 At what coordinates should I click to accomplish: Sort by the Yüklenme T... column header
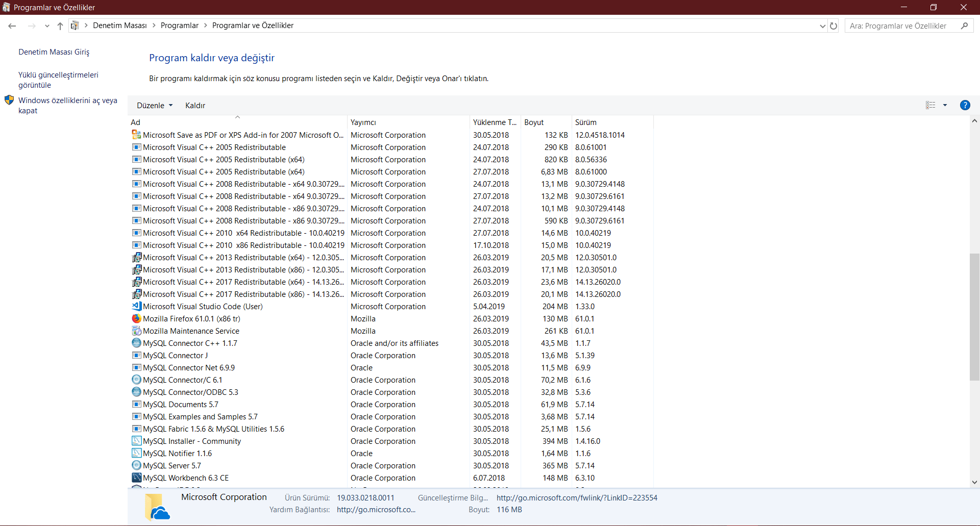pyautogui.click(x=495, y=122)
